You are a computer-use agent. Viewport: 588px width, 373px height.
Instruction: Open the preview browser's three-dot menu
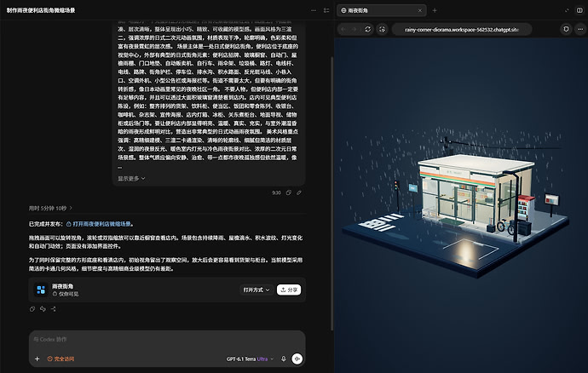(x=580, y=29)
